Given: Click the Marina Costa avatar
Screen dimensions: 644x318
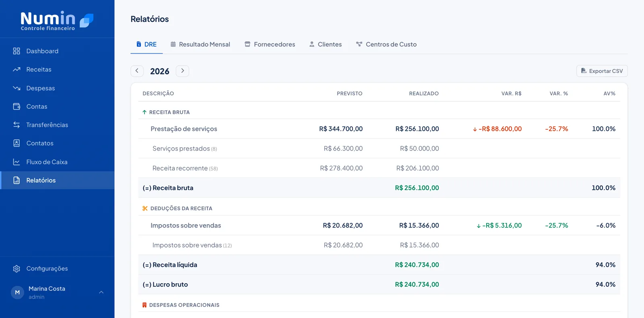Looking at the screenshot, I should click(x=17, y=293).
